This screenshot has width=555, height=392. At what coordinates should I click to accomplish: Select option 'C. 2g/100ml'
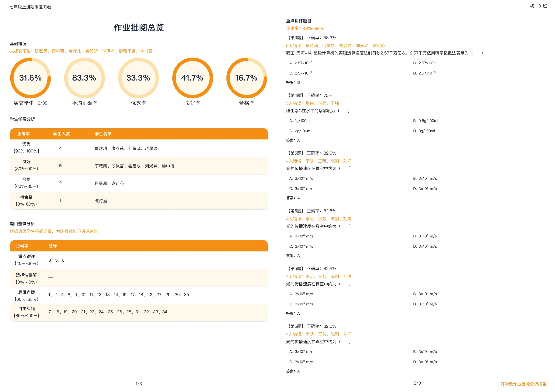pyautogui.click(x=300, y=131)
